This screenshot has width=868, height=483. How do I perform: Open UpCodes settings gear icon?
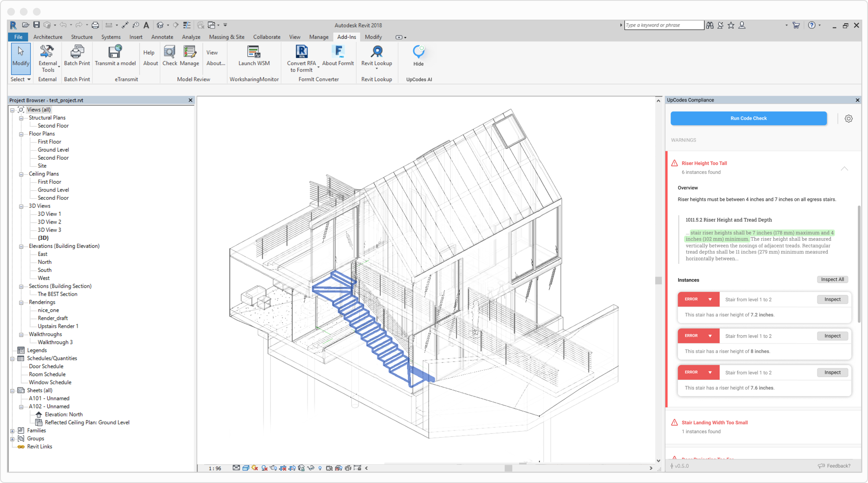[849, 118]
